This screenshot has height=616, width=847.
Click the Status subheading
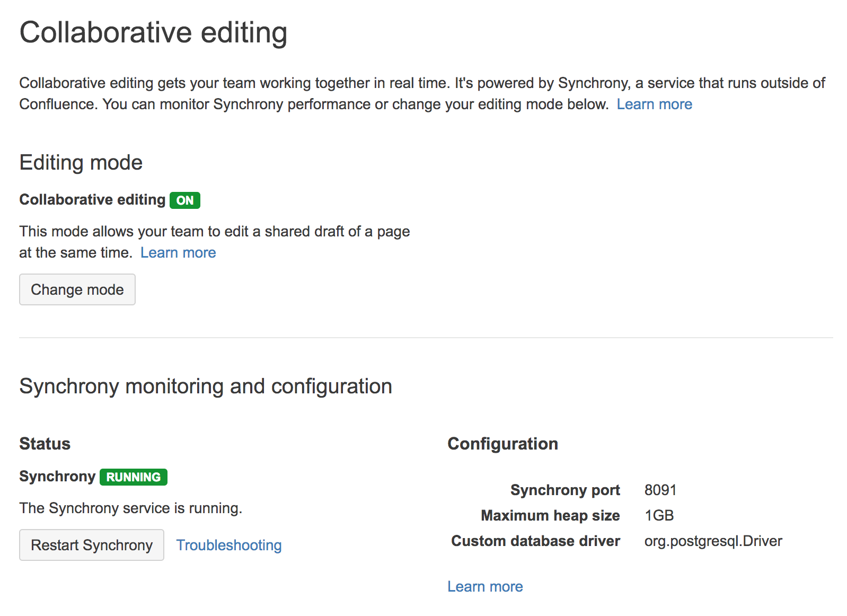pos(45,444)
